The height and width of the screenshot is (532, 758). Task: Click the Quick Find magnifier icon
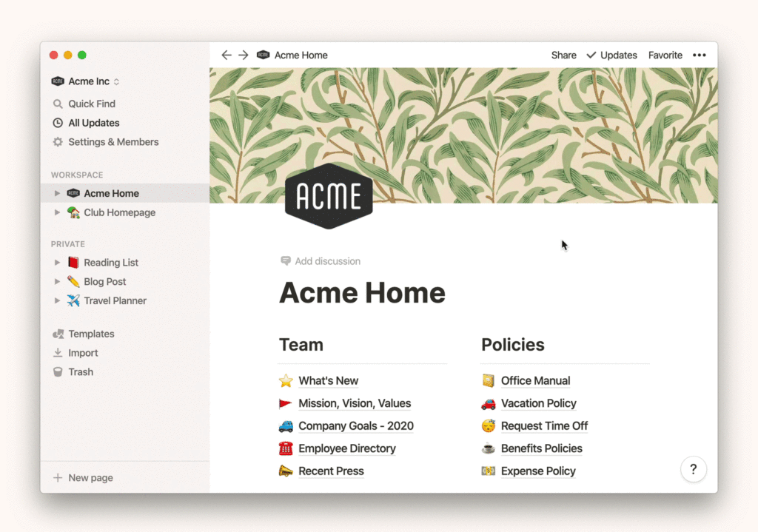tap(58, 104)
